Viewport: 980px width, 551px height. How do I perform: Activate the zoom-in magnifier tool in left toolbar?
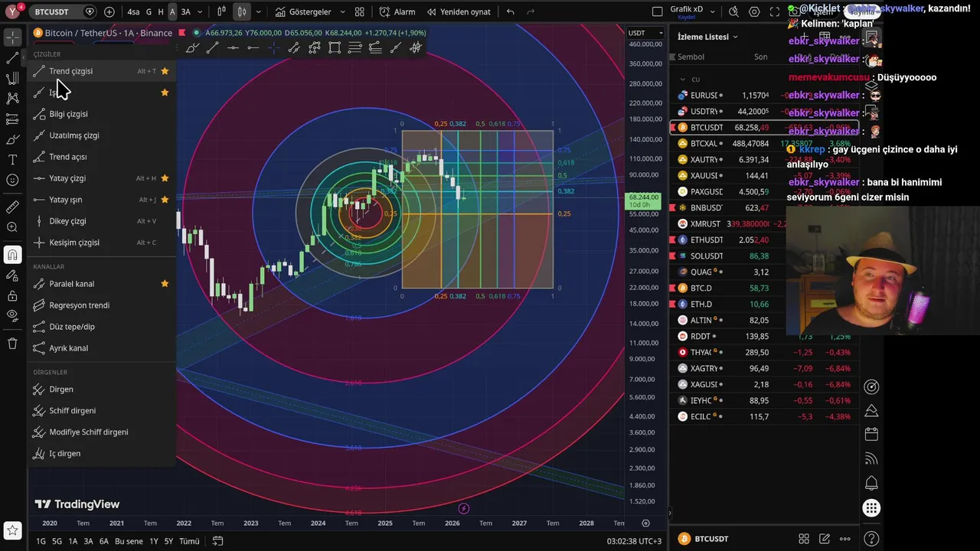12,227
